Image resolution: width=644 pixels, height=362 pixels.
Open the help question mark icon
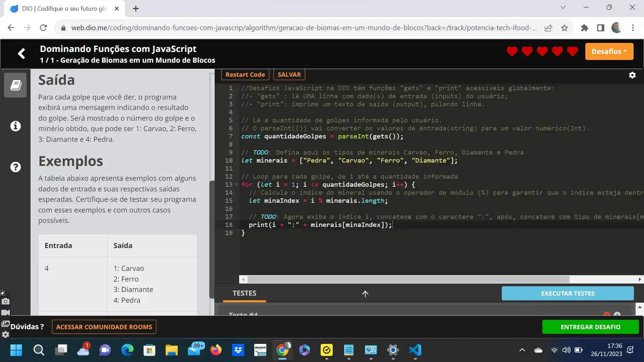click(15, 167)
